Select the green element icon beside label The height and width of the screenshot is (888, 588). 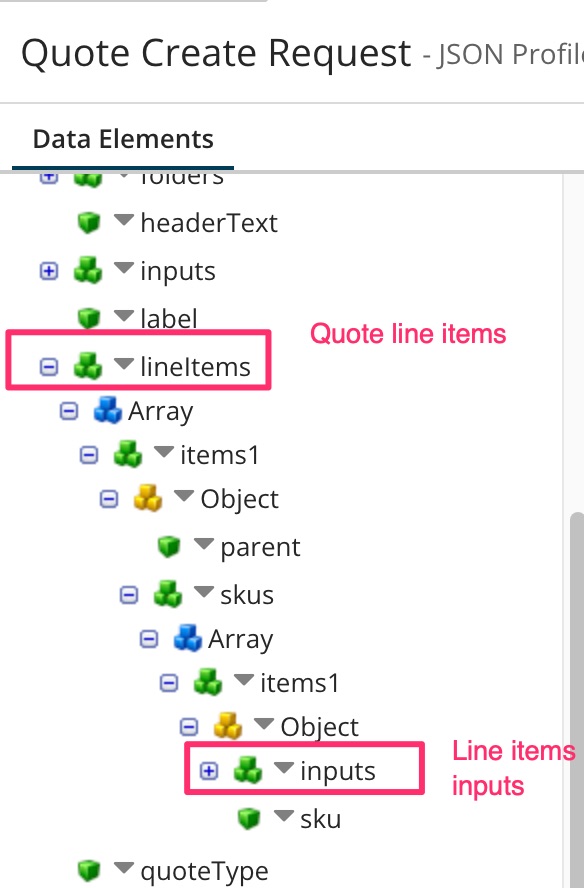coord(89,318)
